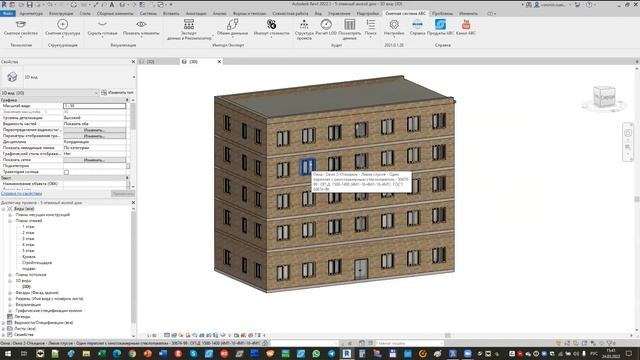
Task: Click the Сметное свойство ribbon icon
Action: tap(20, 24)
